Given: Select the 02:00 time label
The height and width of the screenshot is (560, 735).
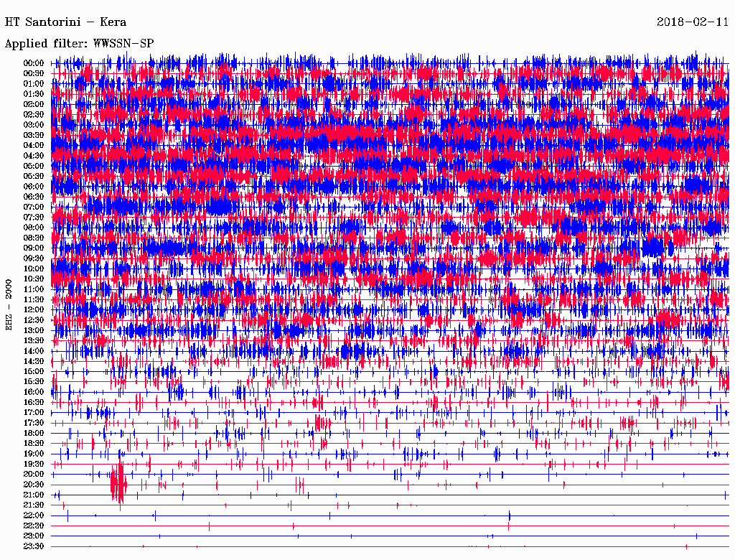Looking at the screenshot, I should (33, 105).
